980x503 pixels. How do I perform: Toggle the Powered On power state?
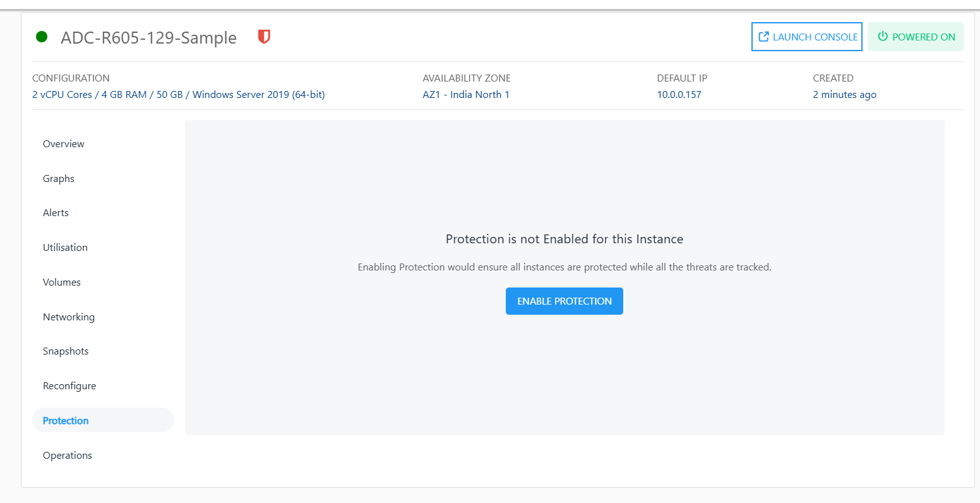[x=916, y=37]
